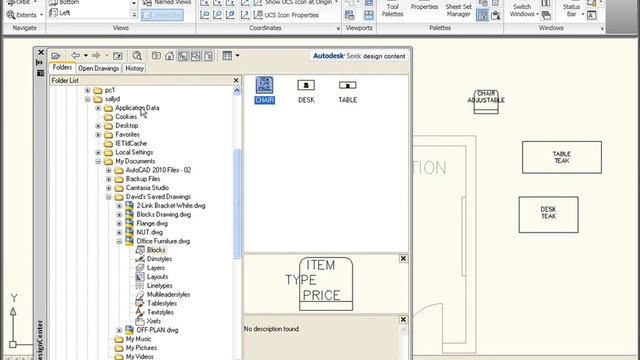Viewport: 640px width, 360px height.
Task: Collapse David's Saved Drawings folder
Action: pos(109,197)
